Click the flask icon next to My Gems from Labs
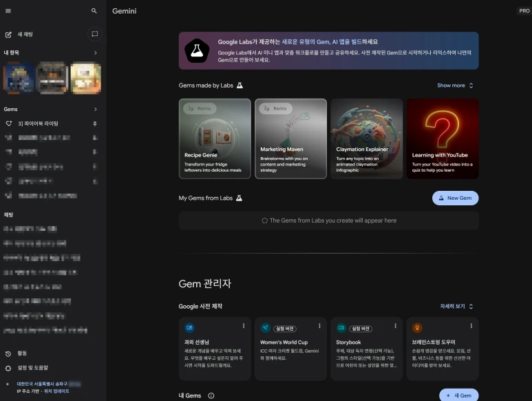 click(x=240, y=198)
